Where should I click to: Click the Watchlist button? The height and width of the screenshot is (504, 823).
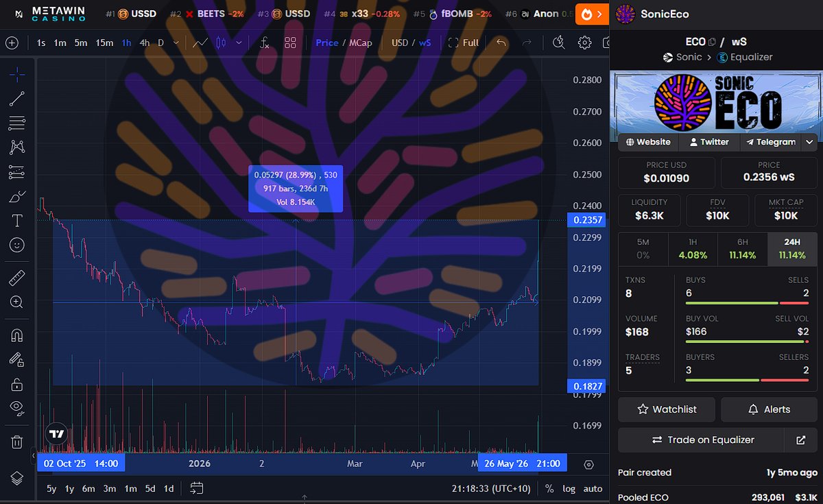pos(667,409)
